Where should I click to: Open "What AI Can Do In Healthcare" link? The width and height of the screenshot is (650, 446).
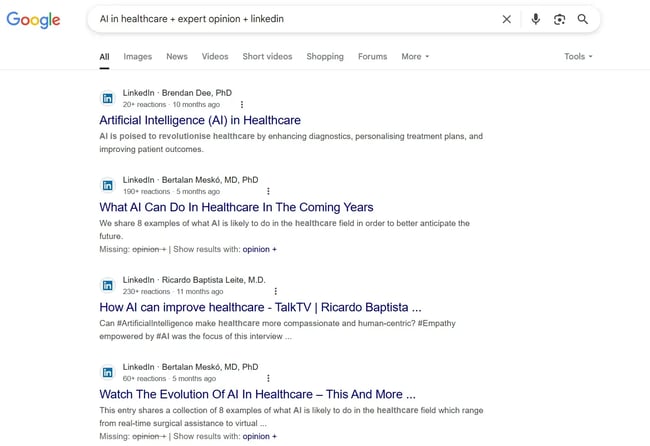[x=236, y=207]
